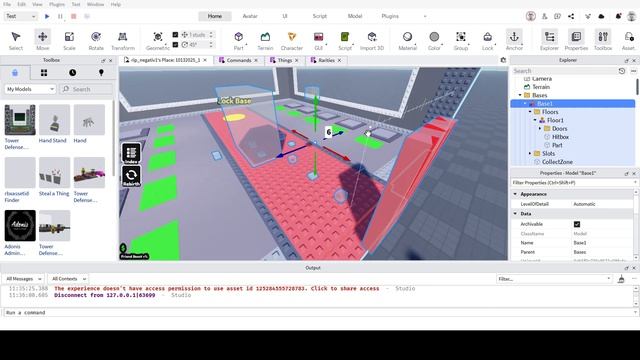The height and width of the screenshot is (360, 640).
Task: Select Hitbox in the Explorer tree
Action: pos(560,137)
